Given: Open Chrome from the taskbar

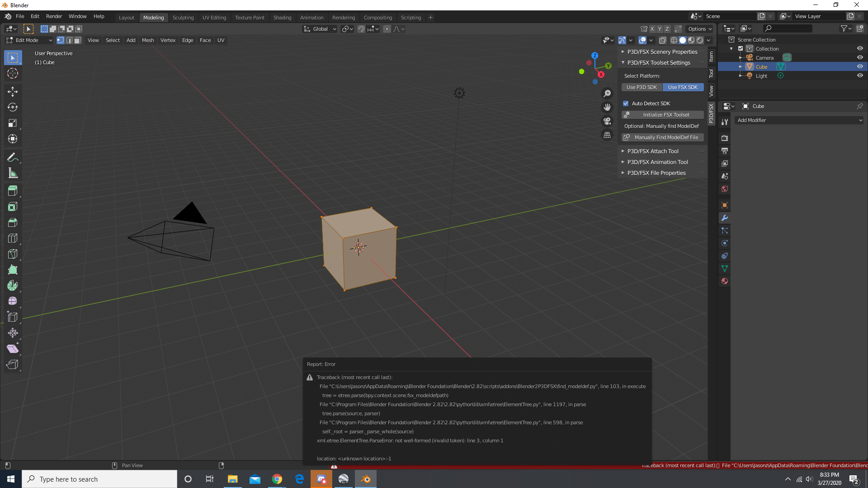Looking at the screenshot, I should click(277, 479).
